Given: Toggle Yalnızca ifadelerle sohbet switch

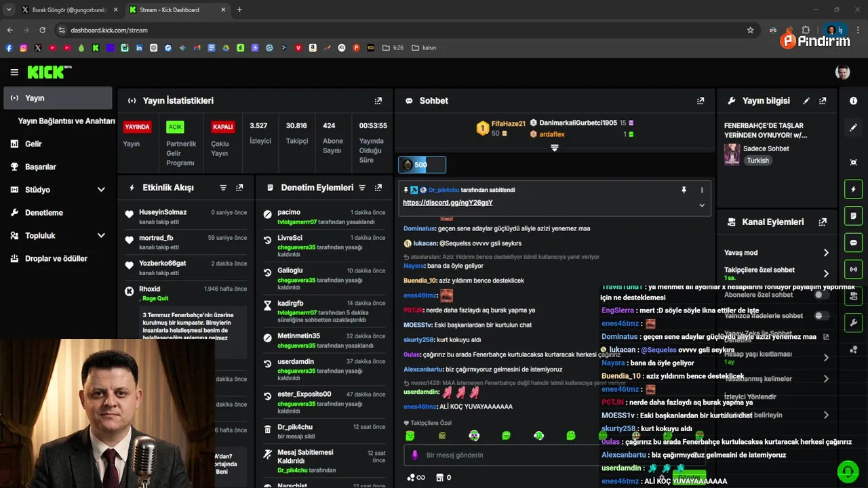Looking at the screenshot, I should [821, 315].
